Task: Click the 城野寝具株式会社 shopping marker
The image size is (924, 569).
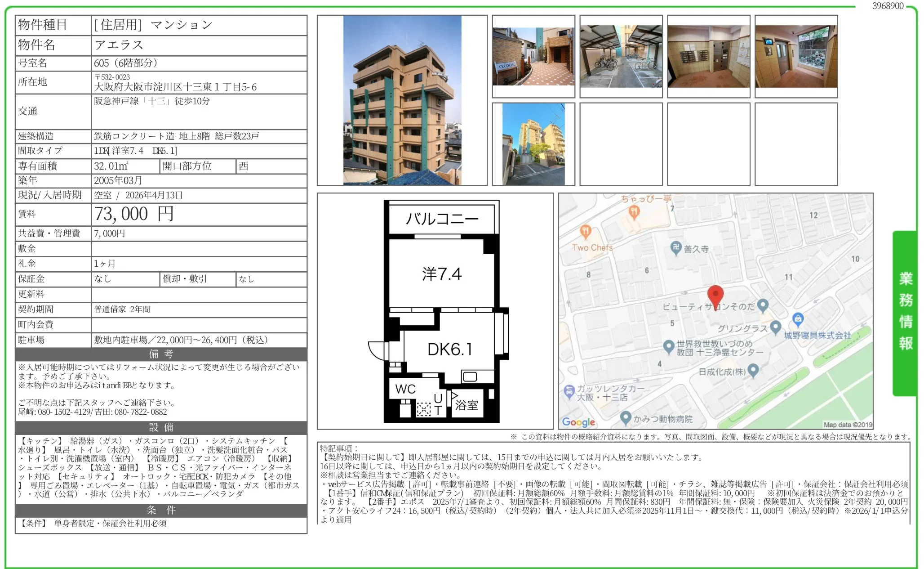Action: coord(798,319)
